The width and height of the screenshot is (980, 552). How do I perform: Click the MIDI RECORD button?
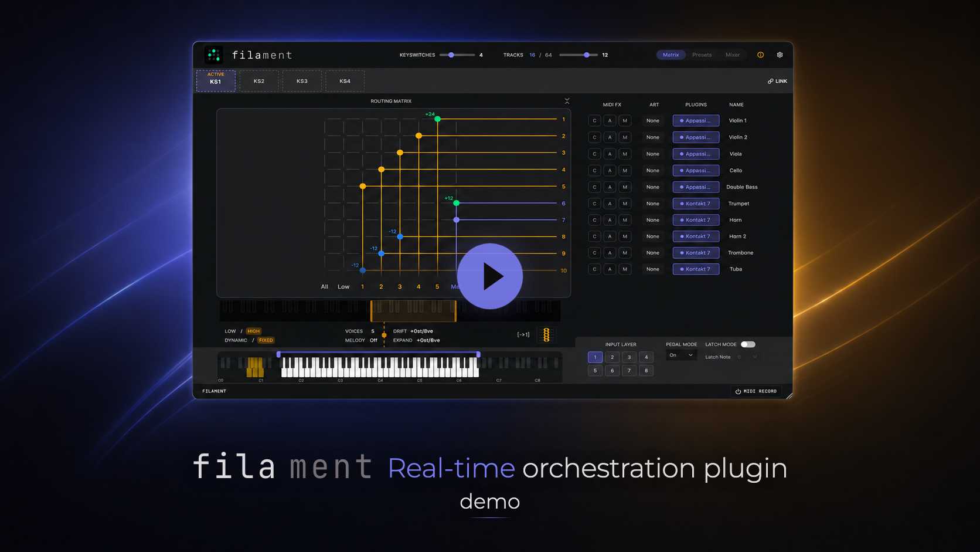756,391
